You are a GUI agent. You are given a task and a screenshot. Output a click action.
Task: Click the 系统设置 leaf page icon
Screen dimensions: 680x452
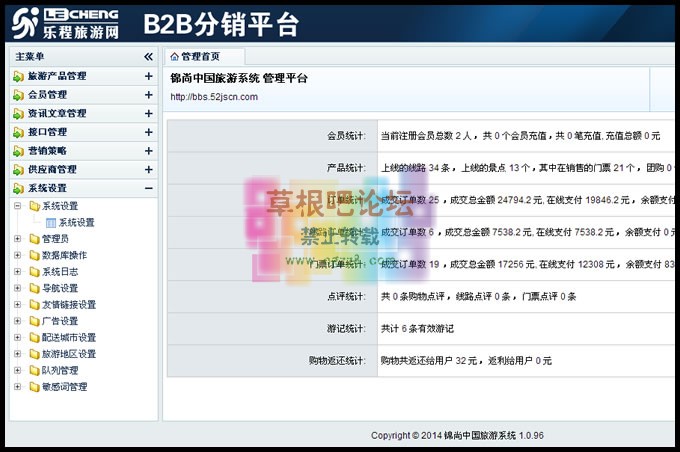point(51,223)
